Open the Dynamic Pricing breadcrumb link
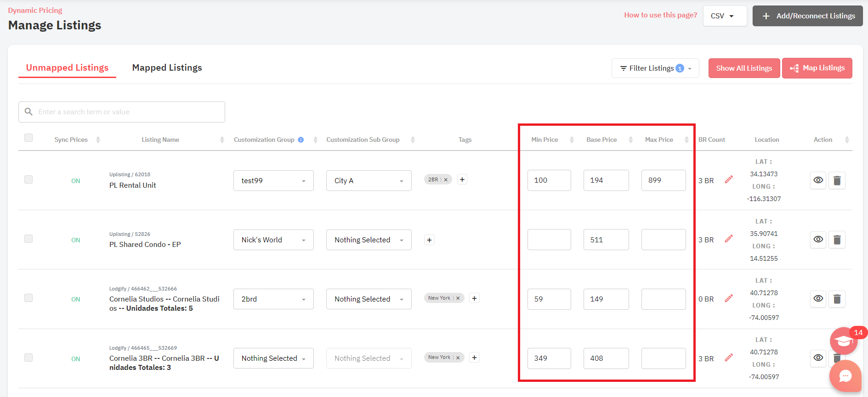Screen dimensions: 868x397 (35, 10)
